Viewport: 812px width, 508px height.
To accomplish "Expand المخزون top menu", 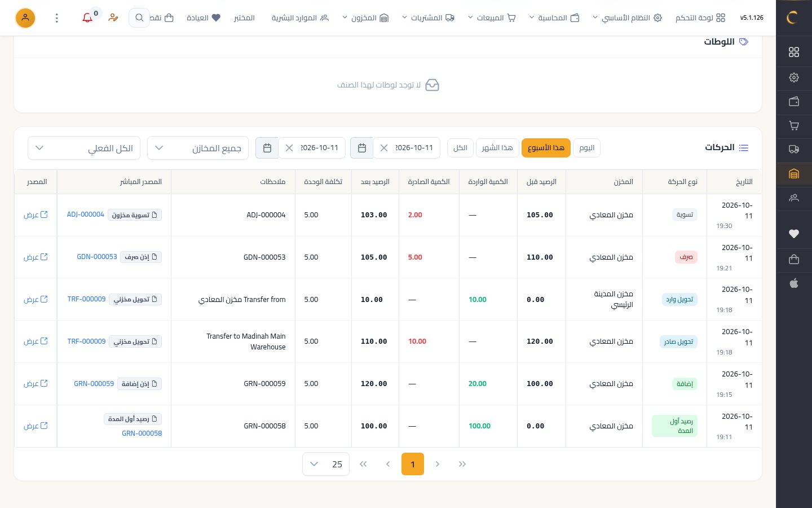I will (x=365, y=18).
